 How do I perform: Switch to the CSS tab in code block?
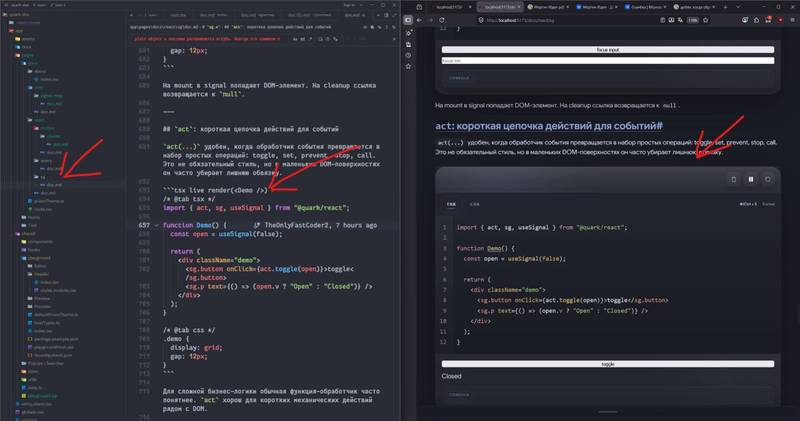(474, 204)
